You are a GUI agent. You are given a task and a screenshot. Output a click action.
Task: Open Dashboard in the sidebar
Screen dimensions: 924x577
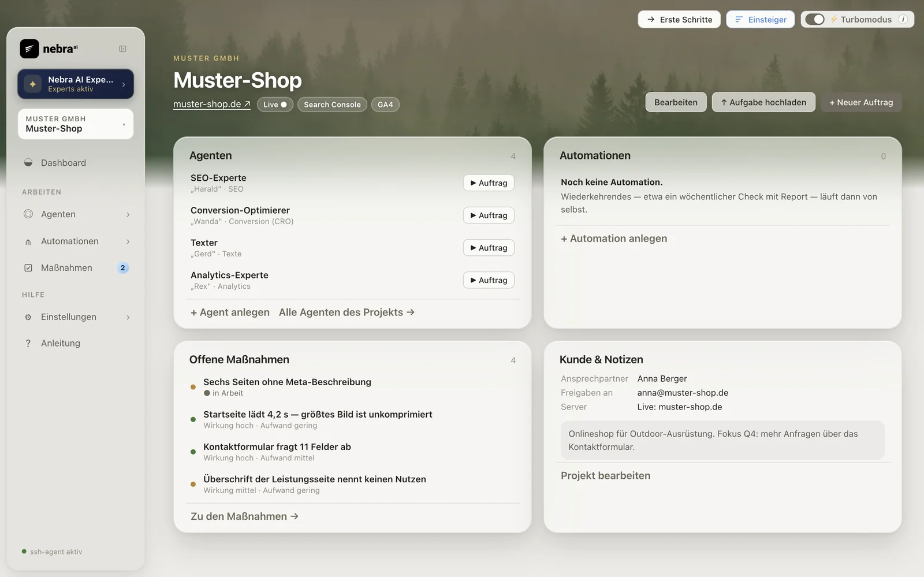coord(76,163)
